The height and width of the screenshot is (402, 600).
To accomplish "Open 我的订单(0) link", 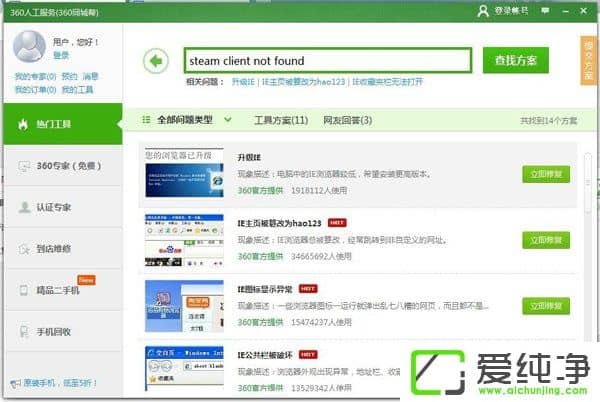I will 35,90.
